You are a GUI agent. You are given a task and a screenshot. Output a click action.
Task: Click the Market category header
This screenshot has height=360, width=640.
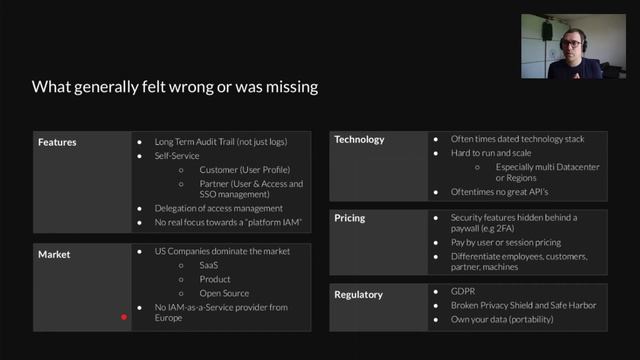pyautogui.click(x=54, y=254)
